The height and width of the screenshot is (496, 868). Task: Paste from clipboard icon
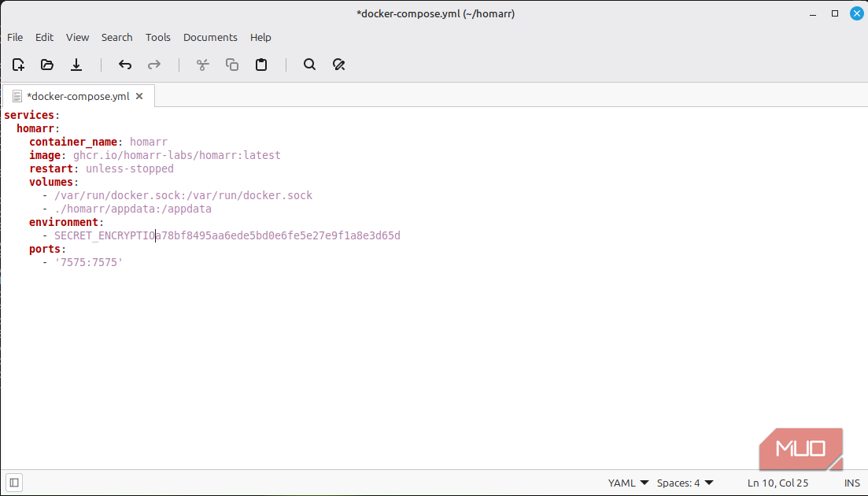click(x=261, y=65)
